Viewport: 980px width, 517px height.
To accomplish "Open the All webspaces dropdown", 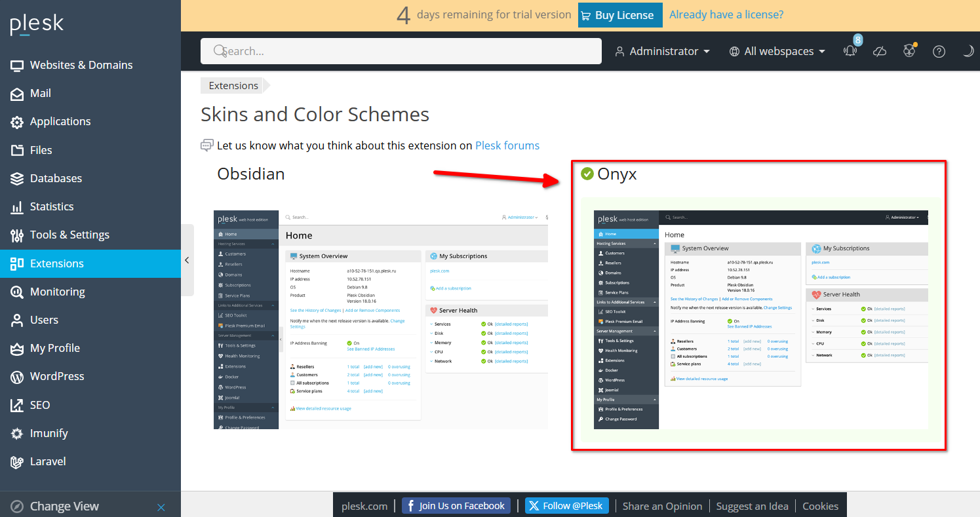I will 777,51.
